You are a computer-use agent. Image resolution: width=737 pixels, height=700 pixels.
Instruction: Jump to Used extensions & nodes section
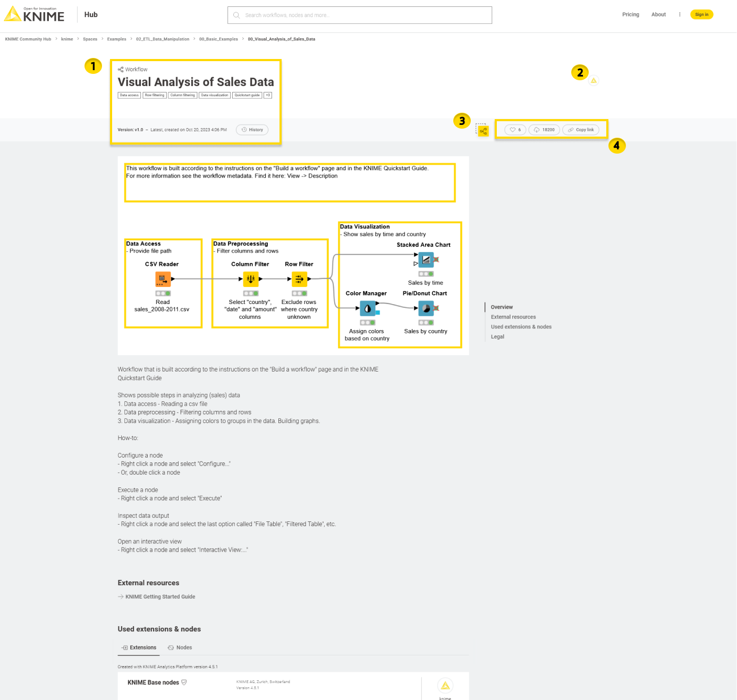(521, 327)
